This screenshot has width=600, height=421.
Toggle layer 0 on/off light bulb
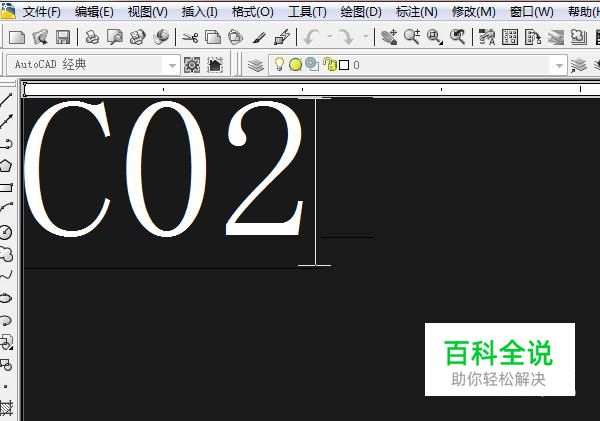pos(279,64)
